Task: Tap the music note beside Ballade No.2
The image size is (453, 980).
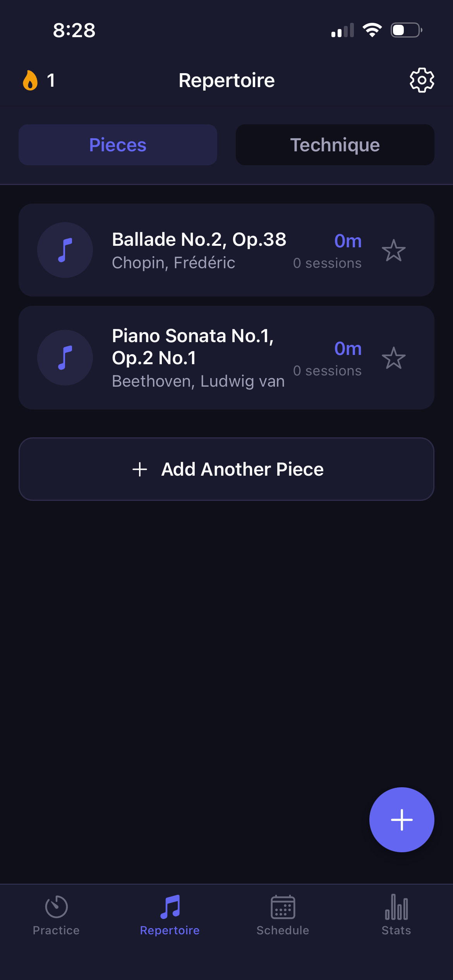Action: (65, 250)
